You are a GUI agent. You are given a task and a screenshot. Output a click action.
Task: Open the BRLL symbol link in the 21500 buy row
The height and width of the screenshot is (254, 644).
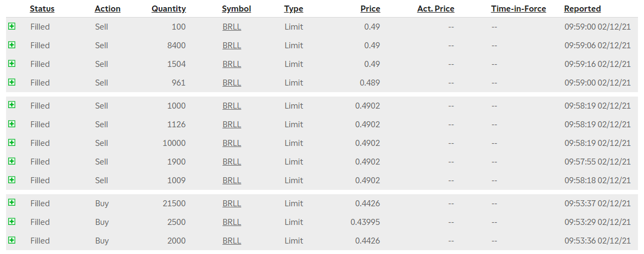232,204
